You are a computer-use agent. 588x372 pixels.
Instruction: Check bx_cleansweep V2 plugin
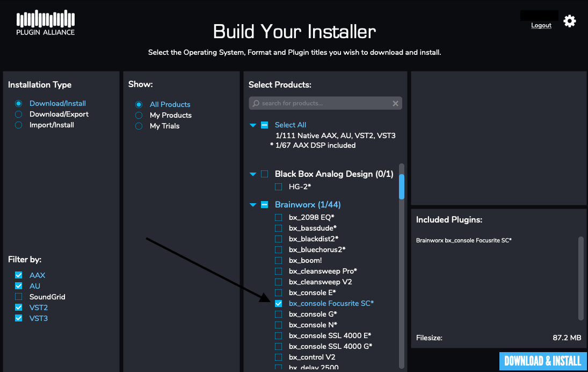278,282
